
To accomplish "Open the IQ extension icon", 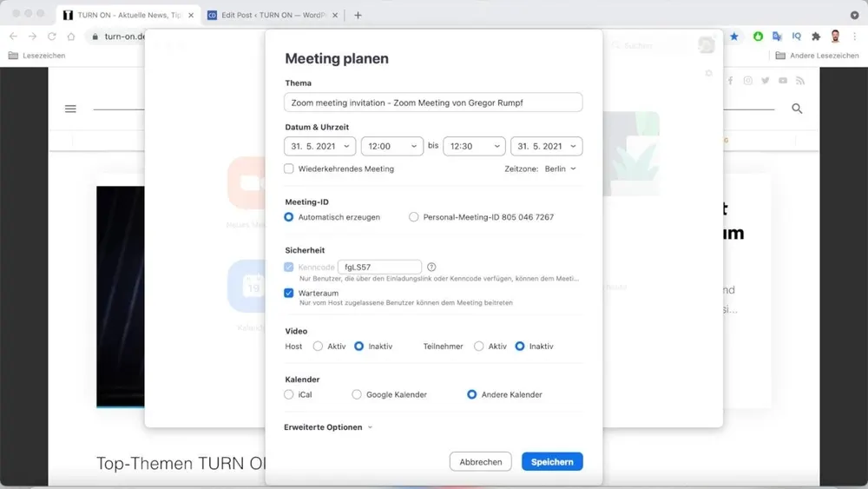I will [x=797, y=36].
